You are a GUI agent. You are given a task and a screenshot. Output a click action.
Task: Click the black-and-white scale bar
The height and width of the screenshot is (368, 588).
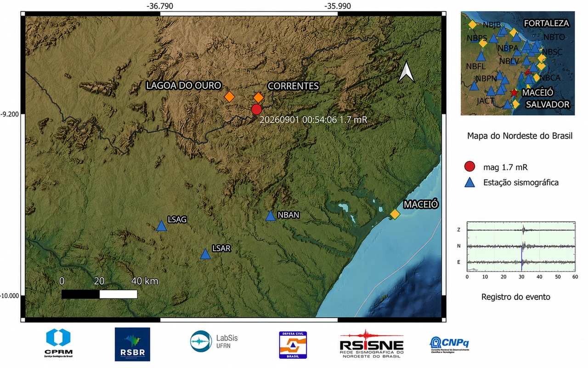pos(99,294)
